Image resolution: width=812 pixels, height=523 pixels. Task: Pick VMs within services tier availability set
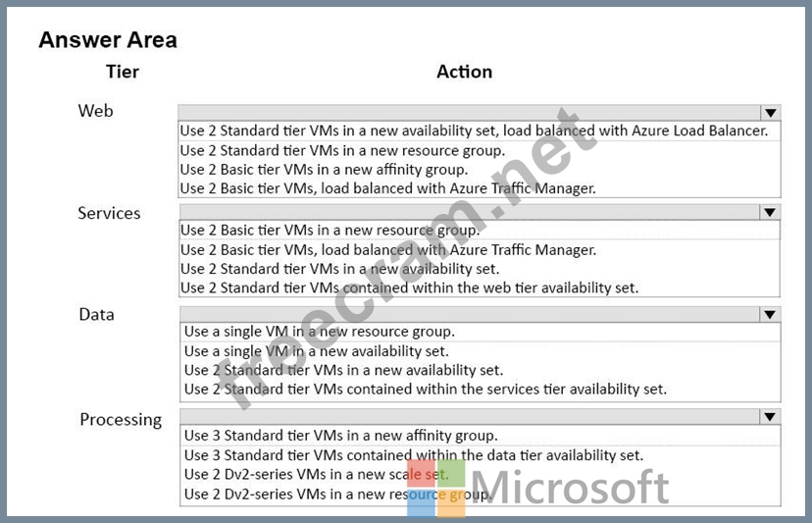[x=425, y=390]
